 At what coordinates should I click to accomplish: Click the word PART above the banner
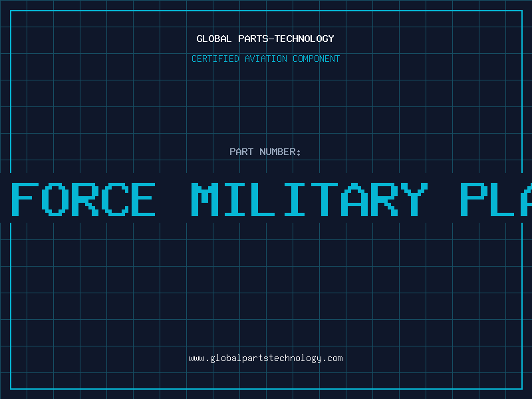pyautogui.click(x=241, y=152)
